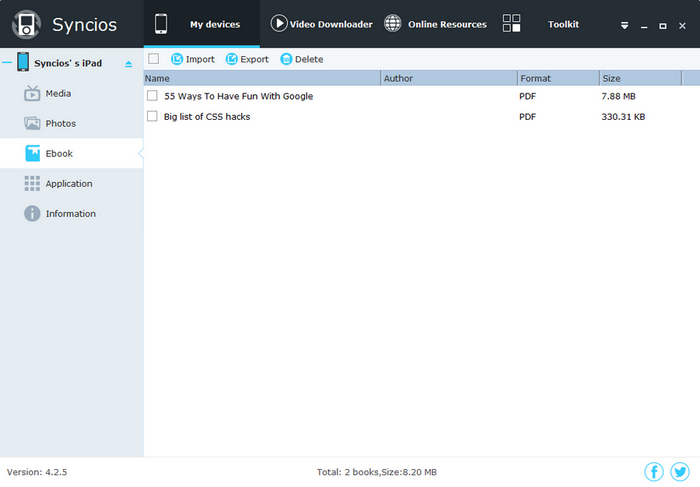Click the Export icon
The height and width of the screenshot is (487, 700).
click(232, 59)
